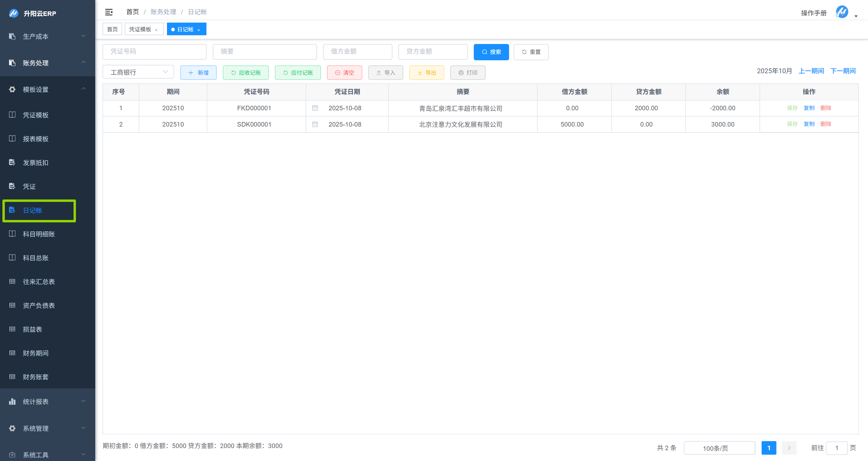This screenshot has width=868, height=461.
Task: Click the 打印 toolbar button
Action: pyautogui.click(x=468, y=72)
